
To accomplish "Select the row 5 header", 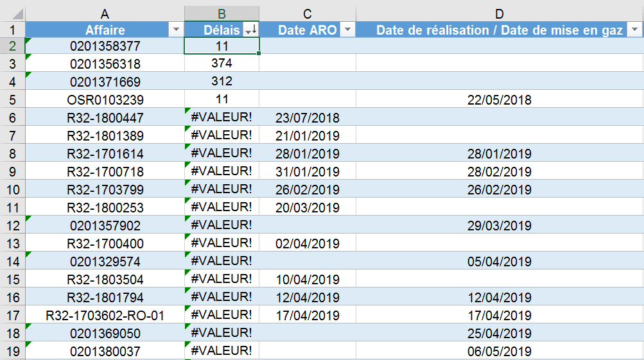I will tap(12, 100).
